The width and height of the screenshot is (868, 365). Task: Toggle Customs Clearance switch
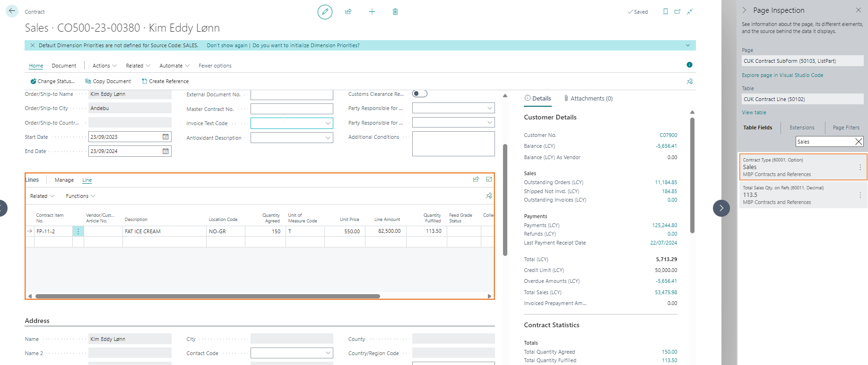pos(419,94)
